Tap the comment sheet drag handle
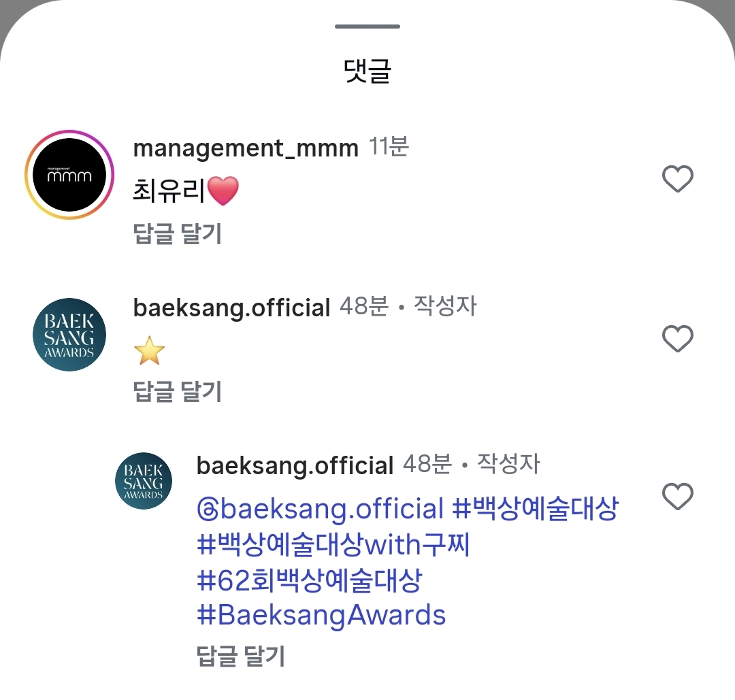The height and width of the screenshot is (700, 735). [x=367, y=27]
